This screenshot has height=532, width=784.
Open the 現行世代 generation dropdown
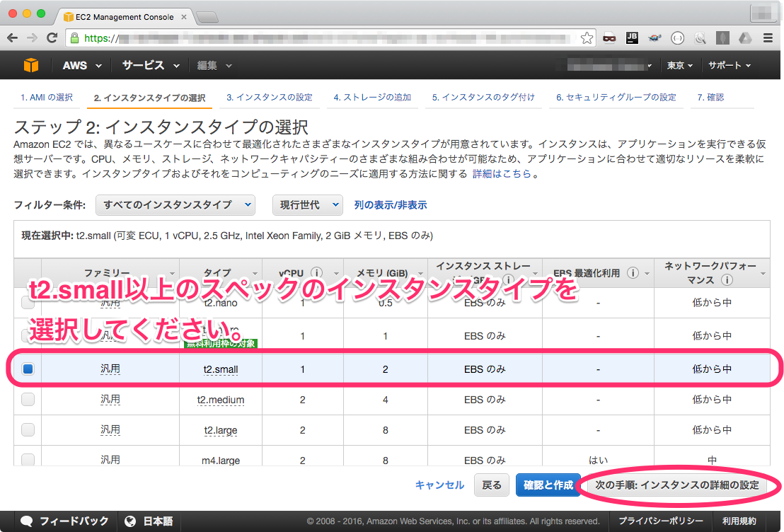[x=308, y=205]
